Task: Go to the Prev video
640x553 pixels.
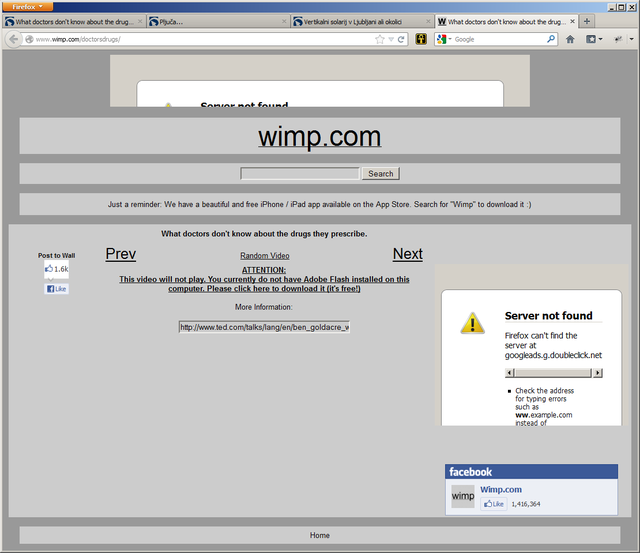Action: point(121,254)
